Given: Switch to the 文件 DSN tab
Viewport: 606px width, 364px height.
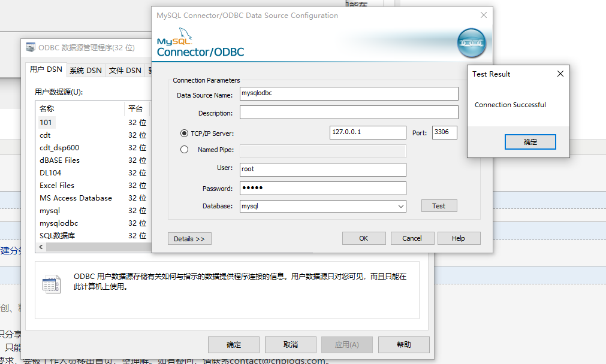Looking at the screenshot, I should [125, 70].
